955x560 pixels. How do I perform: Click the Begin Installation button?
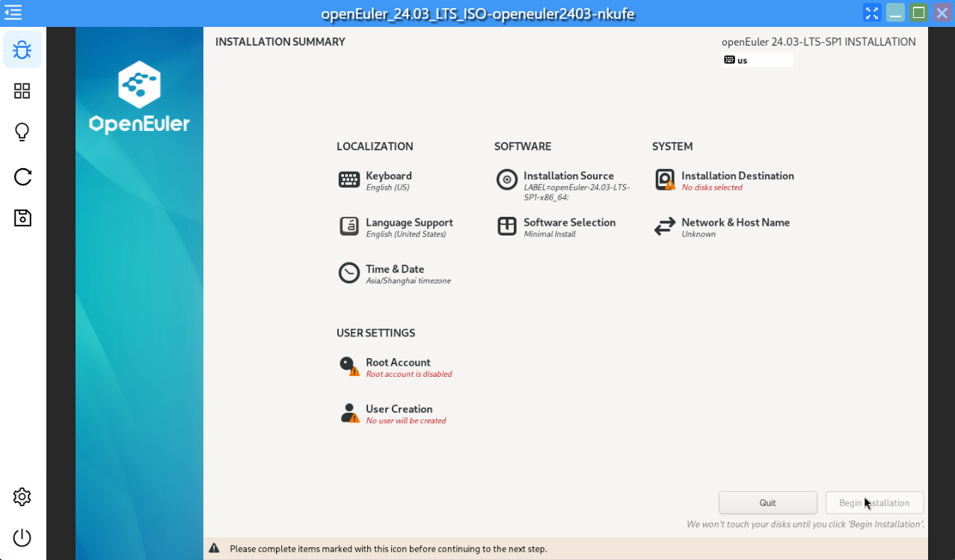pos(874,502)
